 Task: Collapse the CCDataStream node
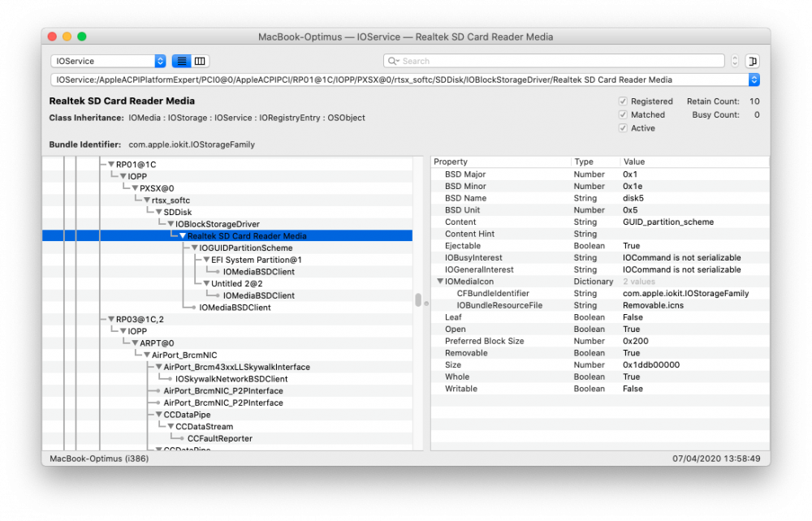click(x=171, y=426)
